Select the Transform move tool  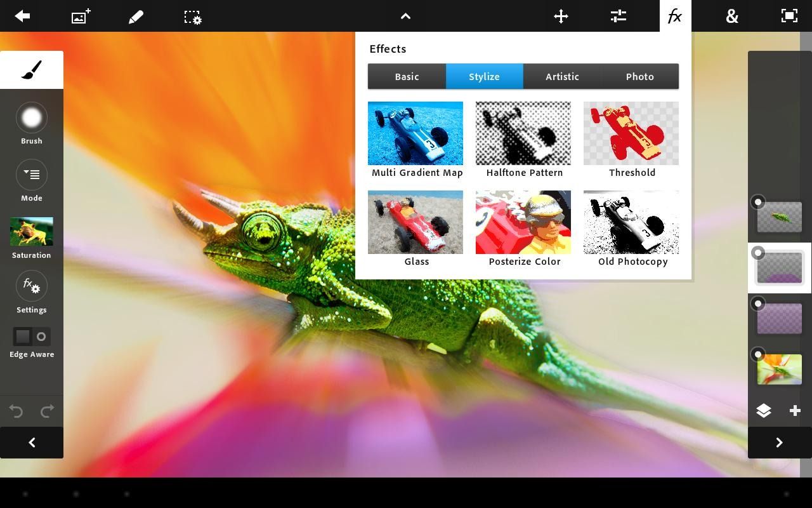point(560,16)
